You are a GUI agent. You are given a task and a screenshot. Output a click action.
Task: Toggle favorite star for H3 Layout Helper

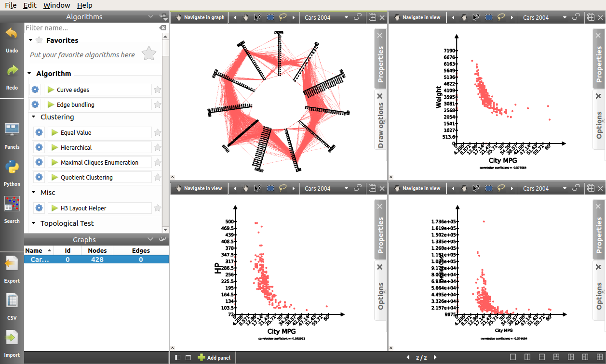158,208
